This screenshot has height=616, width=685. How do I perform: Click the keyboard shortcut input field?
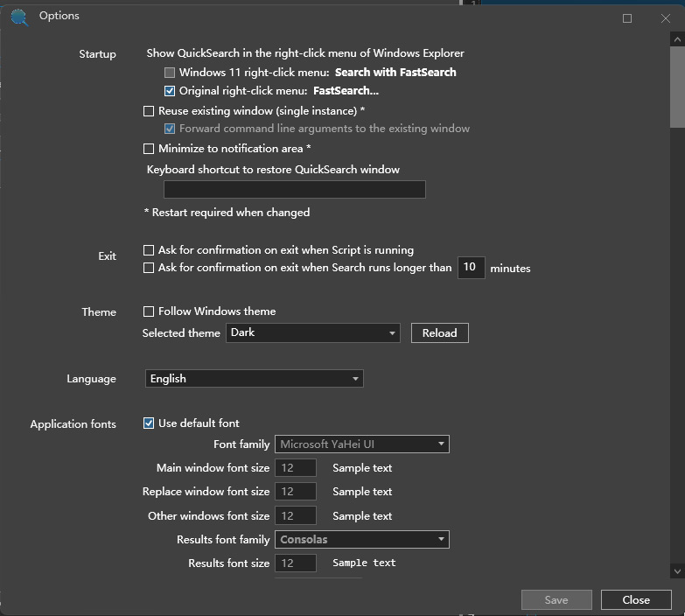coord(295,189)
